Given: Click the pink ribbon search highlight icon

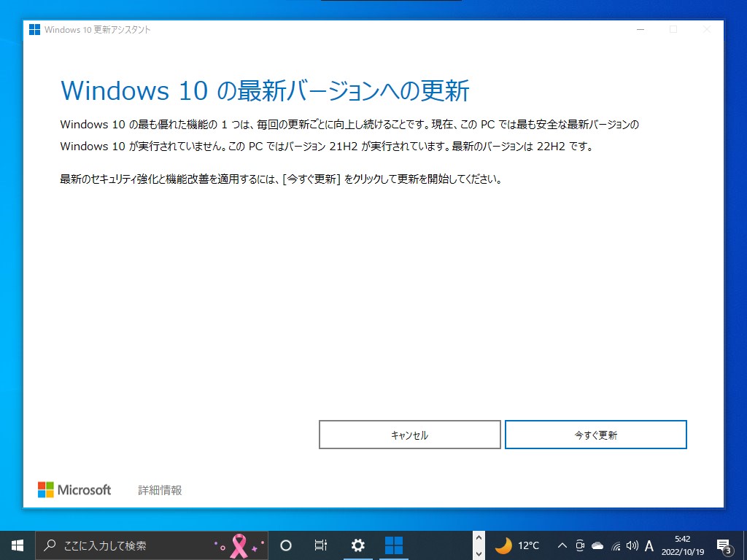Looking at the screenshot, I should pos(239,545).
